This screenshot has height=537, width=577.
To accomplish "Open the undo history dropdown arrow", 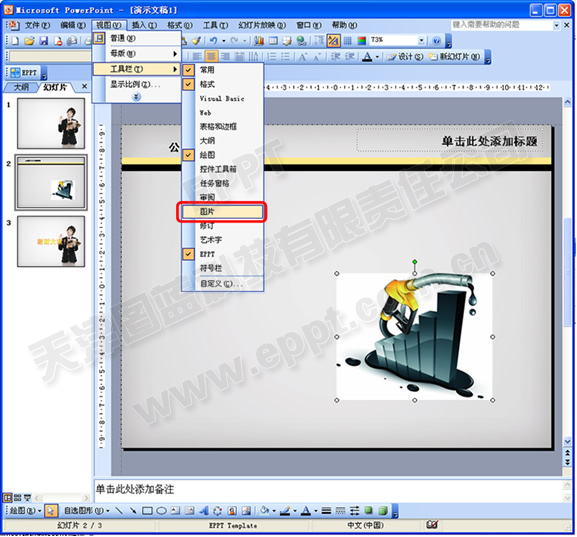I will [223, 40].
